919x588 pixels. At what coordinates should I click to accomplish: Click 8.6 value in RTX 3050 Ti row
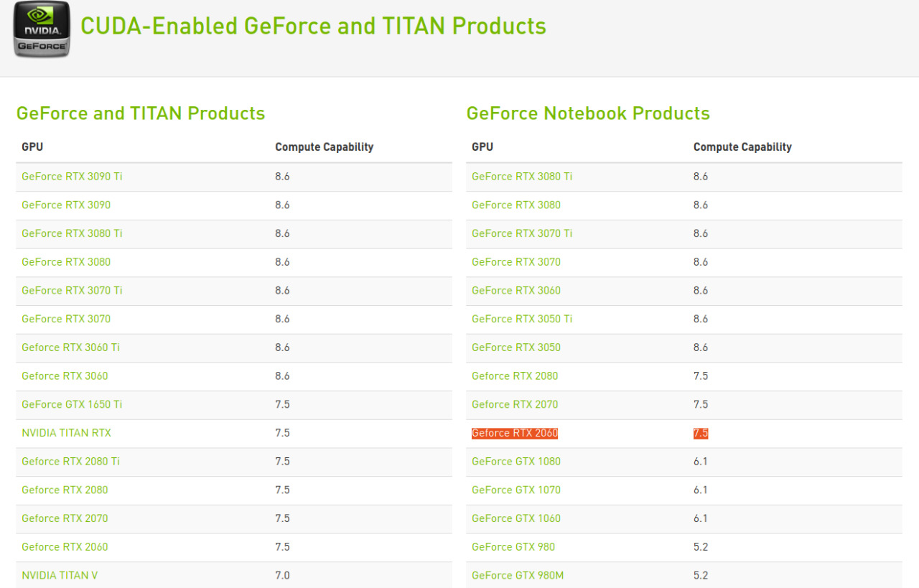[701, 319]
